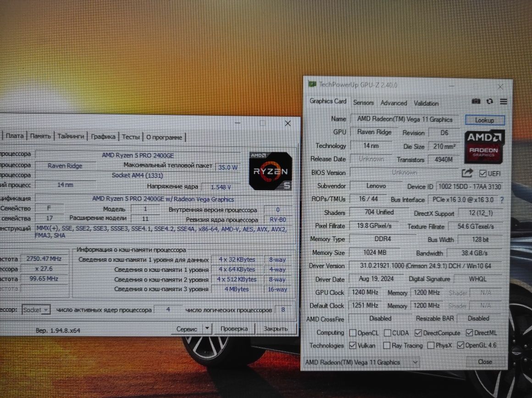
Task: Minimize the CPU-Z window
Action: click(x=238, y=123)
